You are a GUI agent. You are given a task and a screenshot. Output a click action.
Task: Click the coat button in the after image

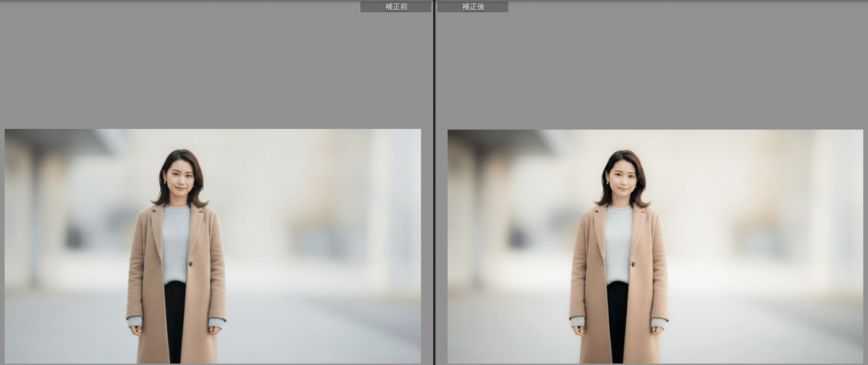634,265
